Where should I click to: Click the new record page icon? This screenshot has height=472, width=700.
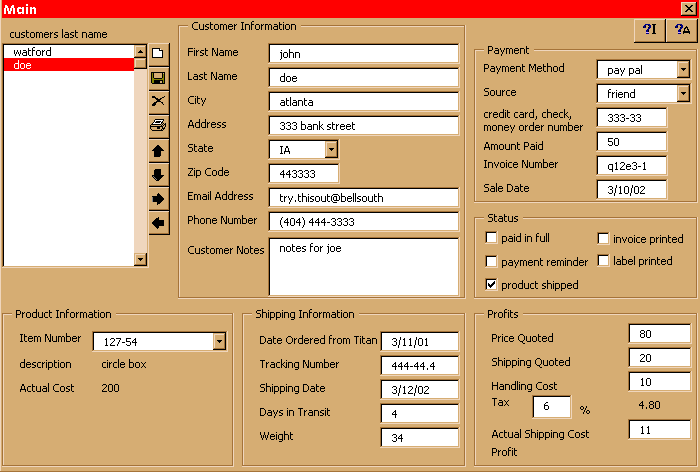158,53
